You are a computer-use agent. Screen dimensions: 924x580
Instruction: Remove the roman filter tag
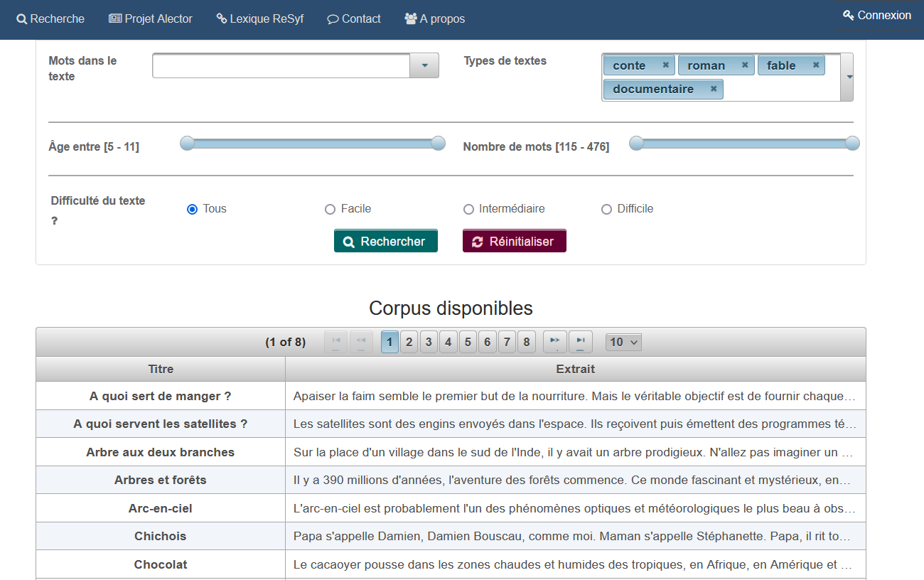click(x=745, y=65)
